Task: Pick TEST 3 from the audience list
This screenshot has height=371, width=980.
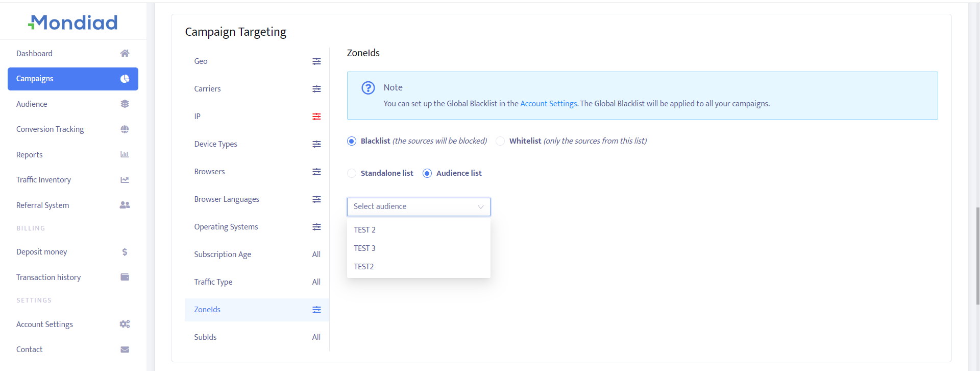Action: (x=364, y=248)
